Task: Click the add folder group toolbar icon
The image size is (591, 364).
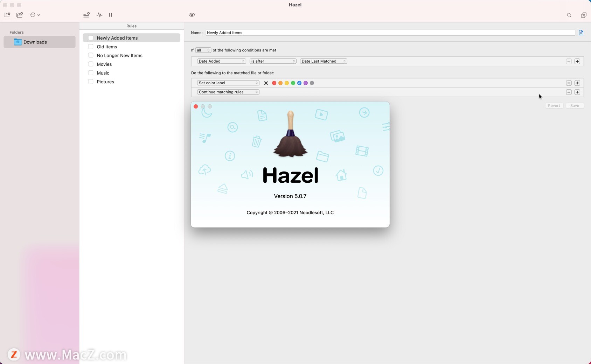Action: pyautogui.click(x=20, y=15)
